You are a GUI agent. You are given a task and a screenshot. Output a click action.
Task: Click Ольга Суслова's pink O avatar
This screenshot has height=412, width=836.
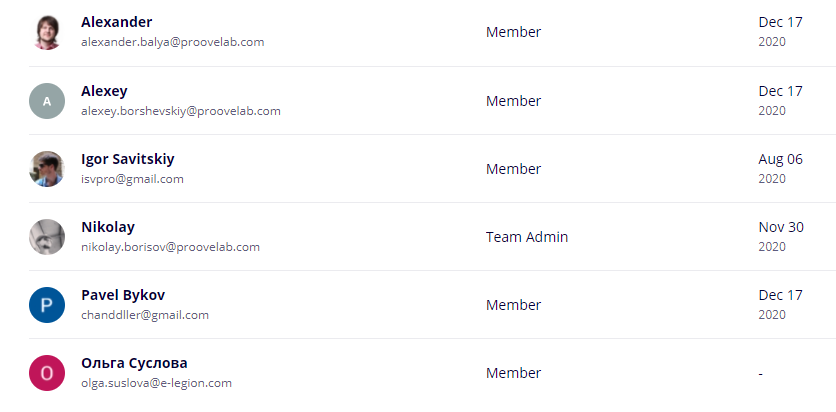pyautogui.click(x=47, y=373)
